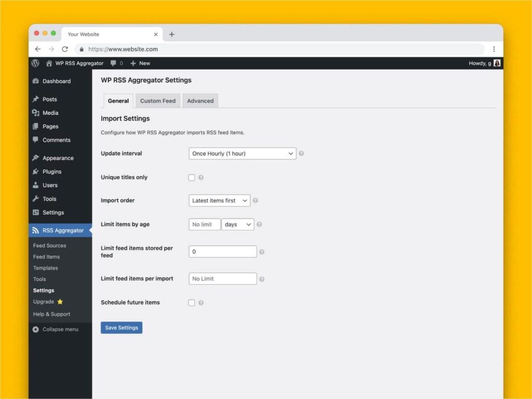Image resolution: width=532 pixels, height=399 pixels.
Task: Change the Import order dropdown selection
Action: pos(219,200)
